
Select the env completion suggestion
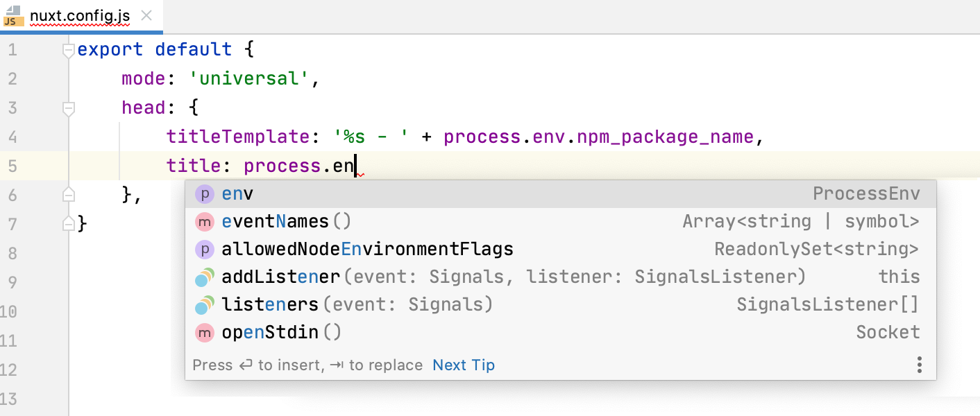[237, 193]
